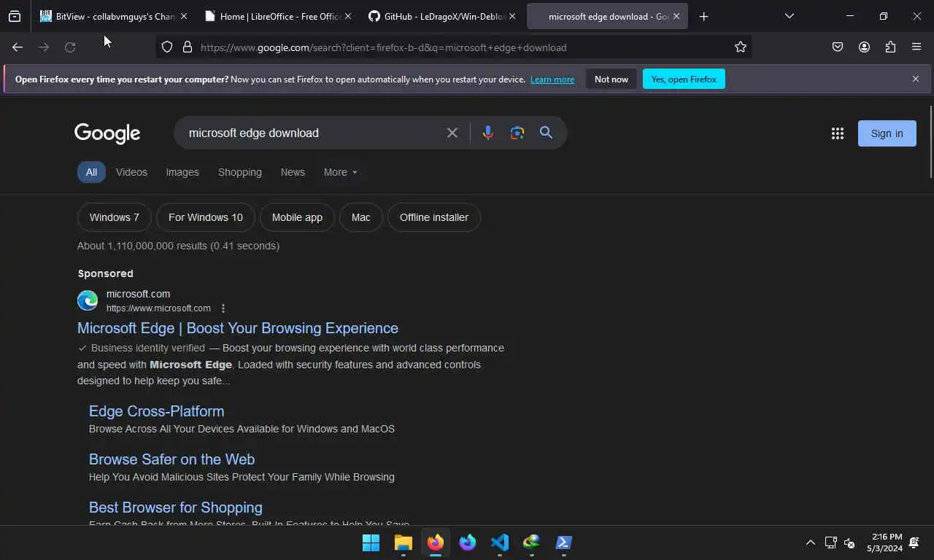The height and width of the screenshot is (560, 934).
Task: Open Browse Safer on the Web link
Action: coord(171,459)
